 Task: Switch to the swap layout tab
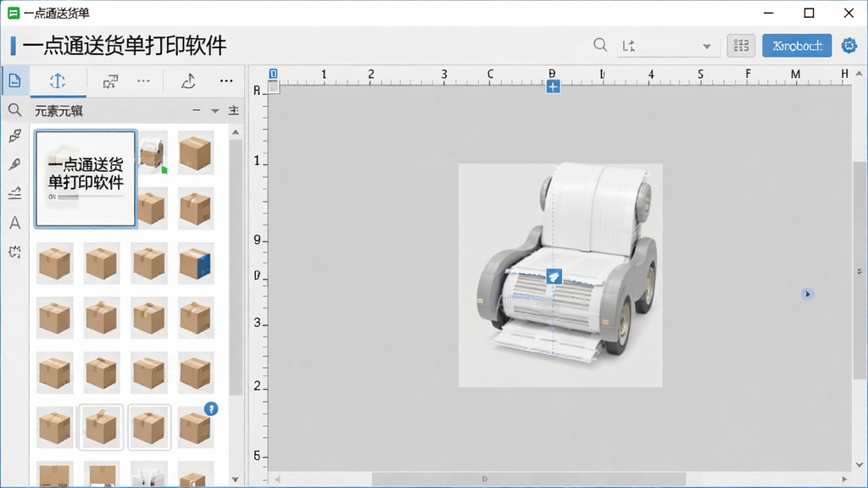tap(110, 82)
